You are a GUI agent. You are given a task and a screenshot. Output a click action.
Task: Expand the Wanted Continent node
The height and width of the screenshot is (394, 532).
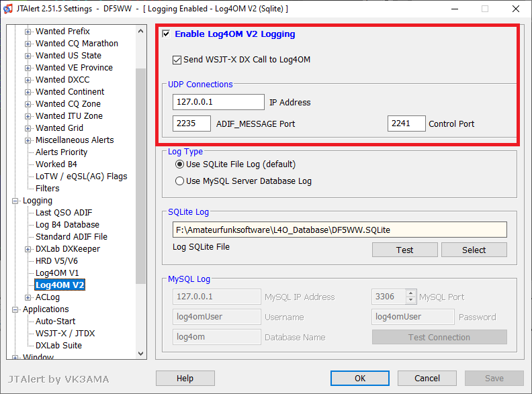(28, 92)
